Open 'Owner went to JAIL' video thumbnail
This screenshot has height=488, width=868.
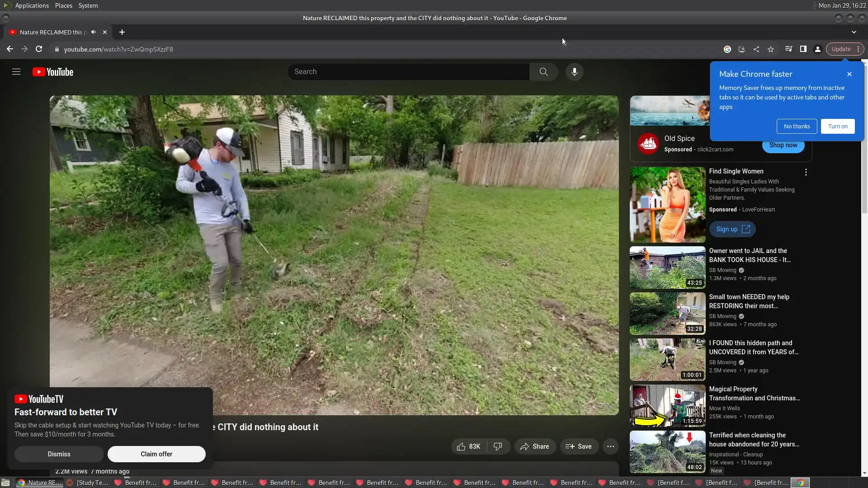[x=667, y=267]
